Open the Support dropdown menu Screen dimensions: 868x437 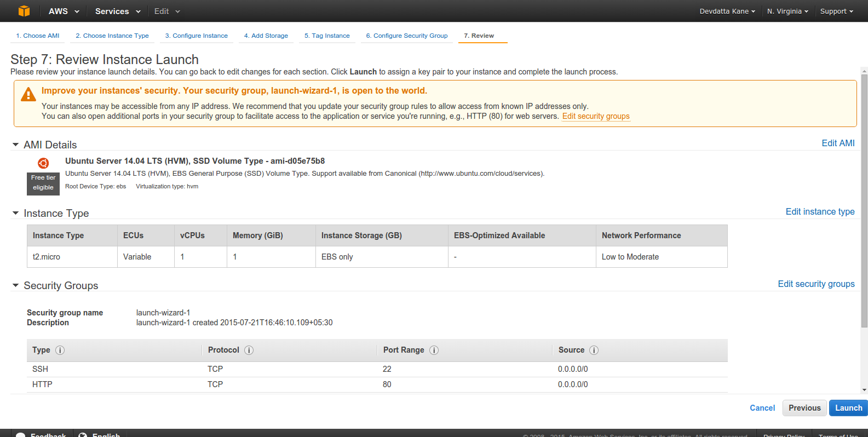[836, 11]
